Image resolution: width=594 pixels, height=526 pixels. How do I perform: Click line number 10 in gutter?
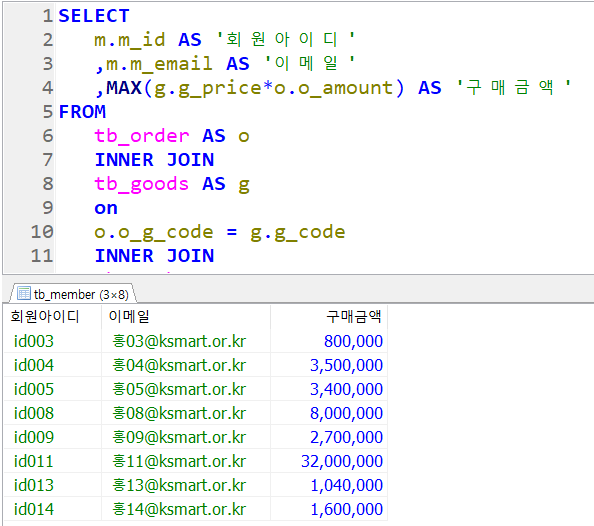(42, 232)
